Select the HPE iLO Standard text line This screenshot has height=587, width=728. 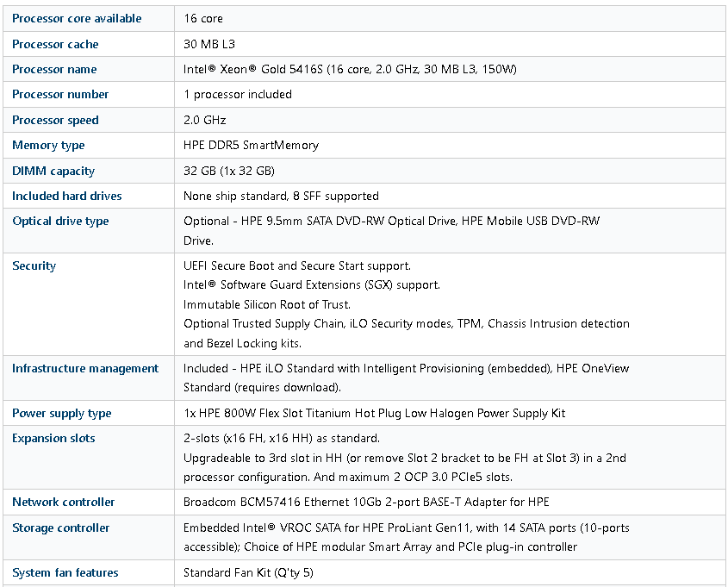[x=407, y=368]
